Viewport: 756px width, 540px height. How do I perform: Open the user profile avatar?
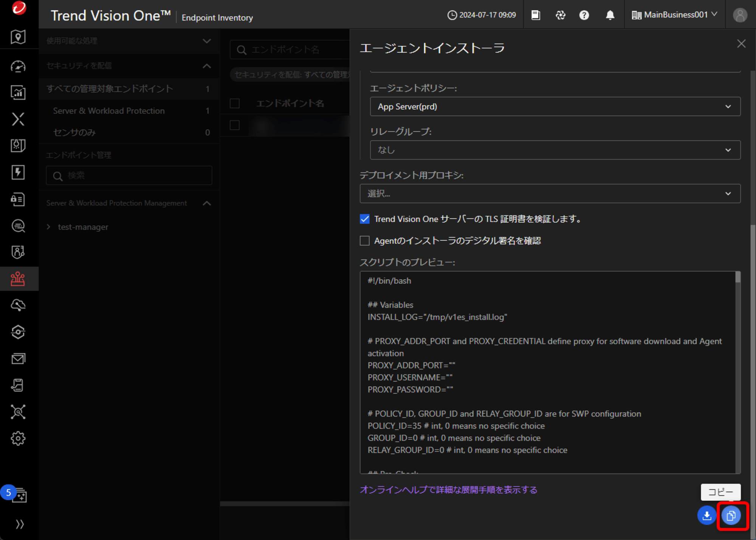tap(740, 15)
